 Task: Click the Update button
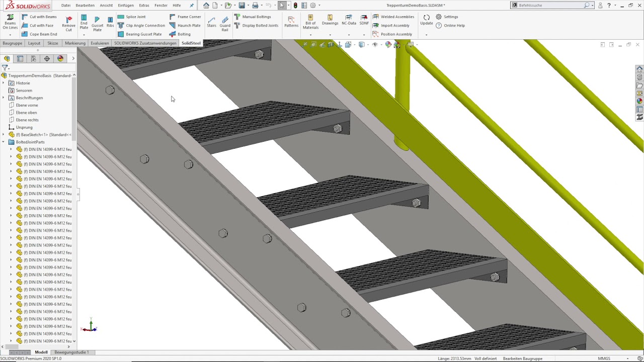click(426, 20)
